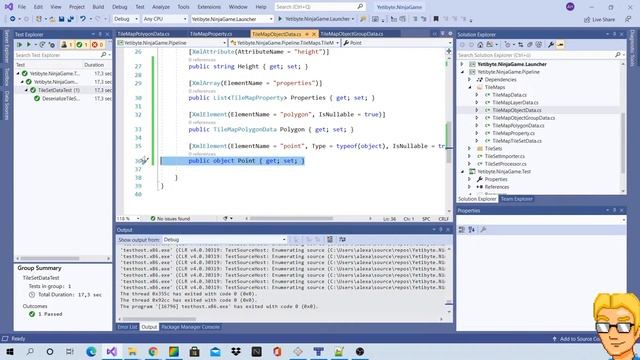
Task: Switch to Team Explorer tab
Action: 516,199
